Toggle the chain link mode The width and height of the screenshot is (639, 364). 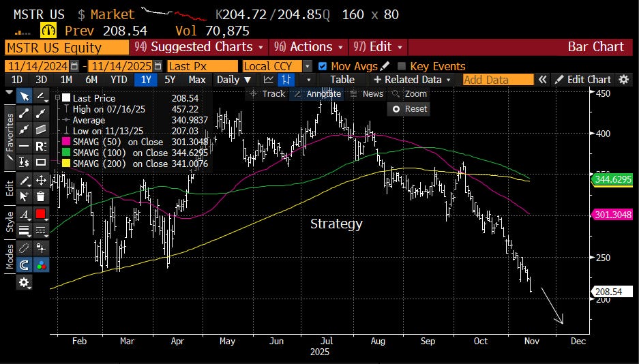pyautogui.click(x=25, y=248)
